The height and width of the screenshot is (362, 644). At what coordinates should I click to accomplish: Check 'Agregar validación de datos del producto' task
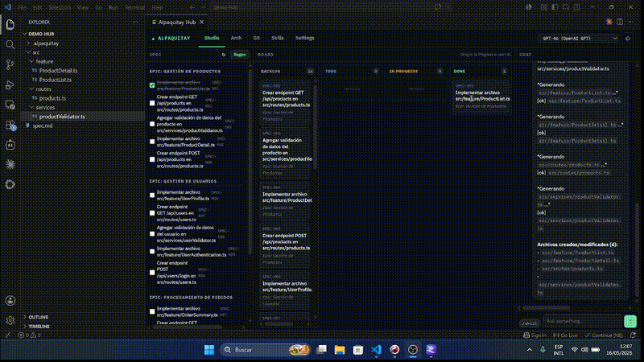[x=152, y=124]
